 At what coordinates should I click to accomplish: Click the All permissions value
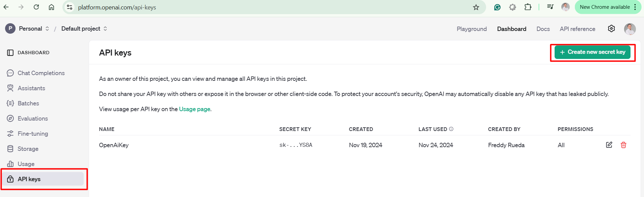[561, 145]
